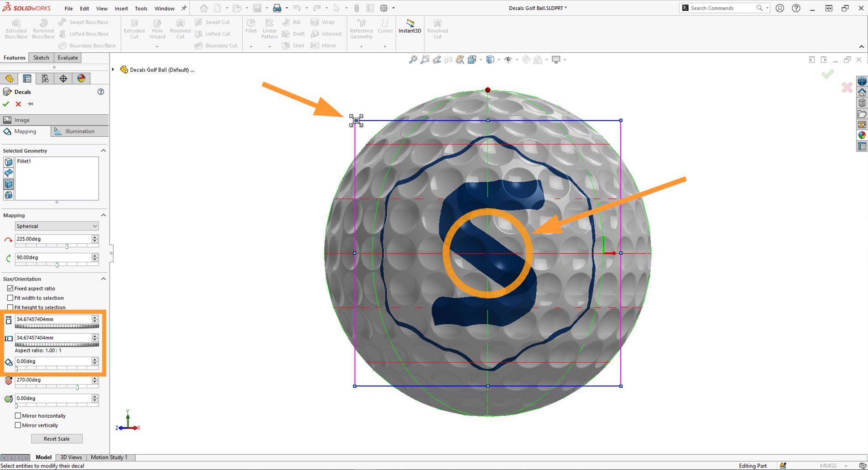Check the Mirror horizontally option
The image size is (868, 470).
18,415
